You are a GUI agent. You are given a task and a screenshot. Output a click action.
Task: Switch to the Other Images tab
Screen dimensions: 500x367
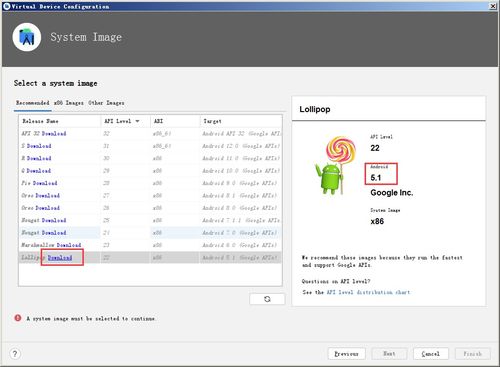pyautogui.click(x=106, y=103)
